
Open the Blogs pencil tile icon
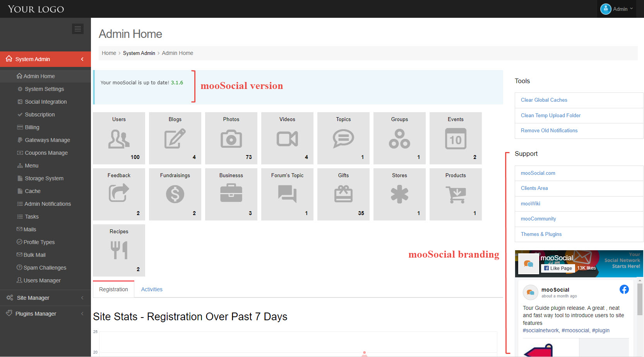(175, 139)
